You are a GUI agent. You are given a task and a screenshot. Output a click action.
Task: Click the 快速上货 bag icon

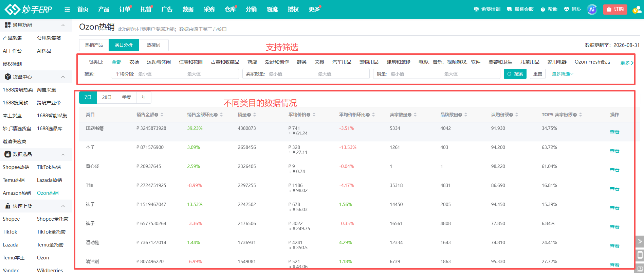pyautogui.click(x=7, y=206)
